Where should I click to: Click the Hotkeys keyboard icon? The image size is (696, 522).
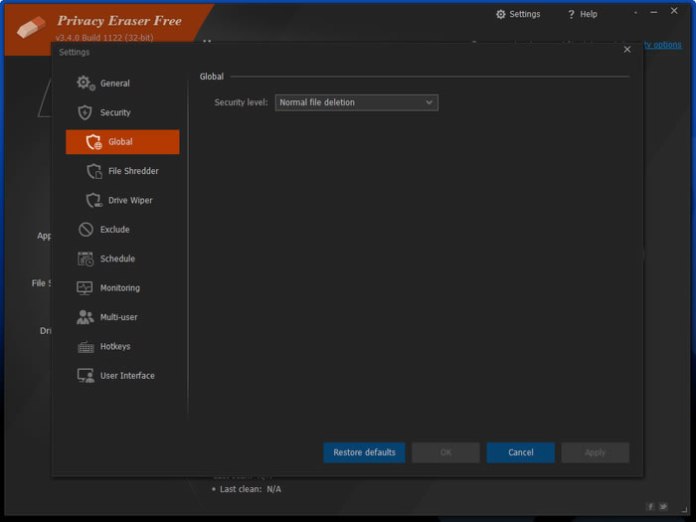click(x=86, y=346)
